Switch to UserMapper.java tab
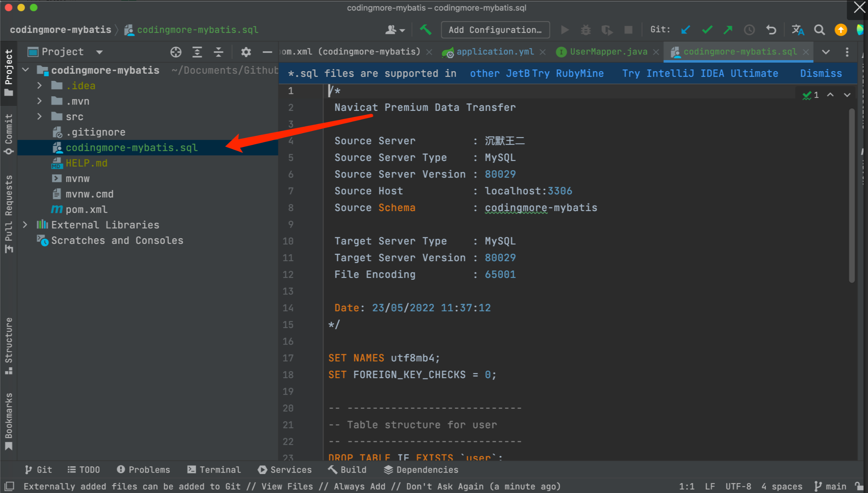 click(x=608, y=52)
